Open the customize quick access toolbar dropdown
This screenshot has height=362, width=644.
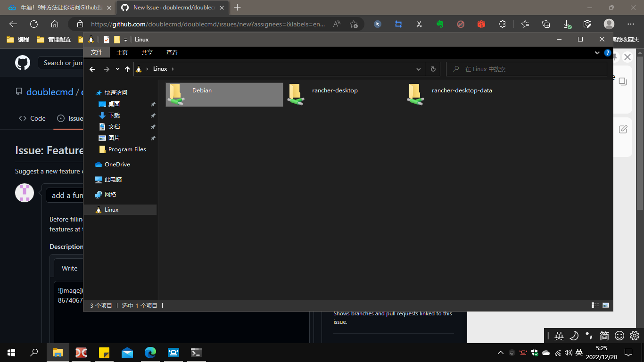[125, 39]
